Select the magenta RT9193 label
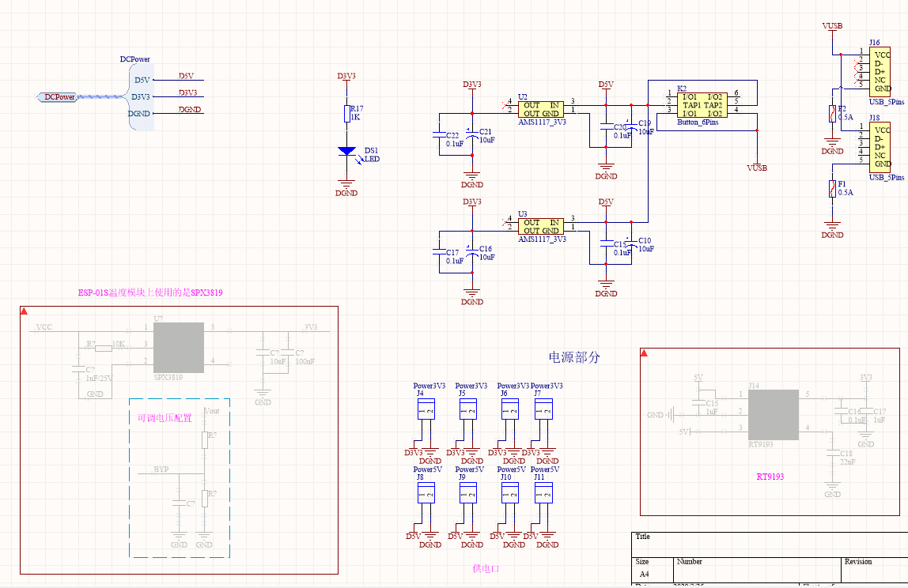 coord(770,477)
